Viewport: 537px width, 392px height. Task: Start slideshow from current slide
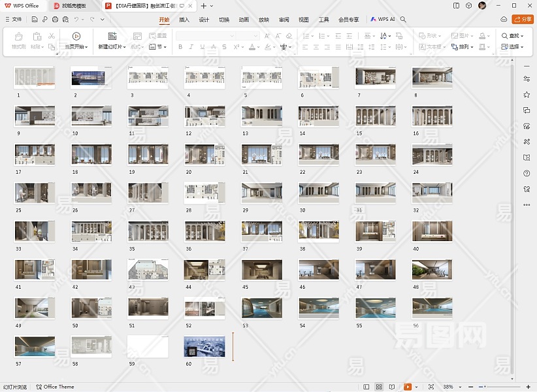76,37
